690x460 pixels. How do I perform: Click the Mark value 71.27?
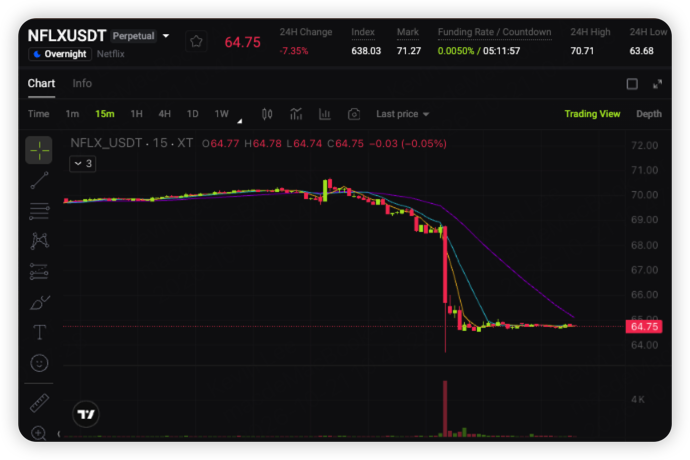tap(409, 51)
